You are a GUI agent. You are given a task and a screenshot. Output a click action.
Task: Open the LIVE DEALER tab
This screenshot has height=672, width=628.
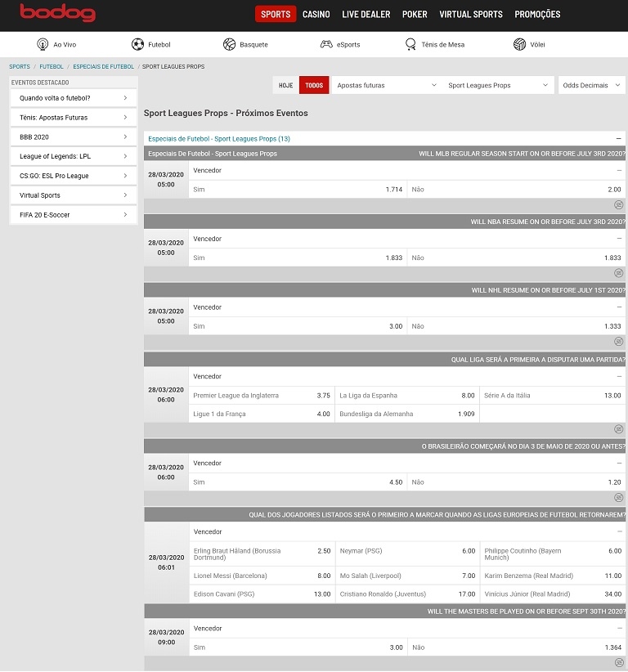(x=366, y=15)
